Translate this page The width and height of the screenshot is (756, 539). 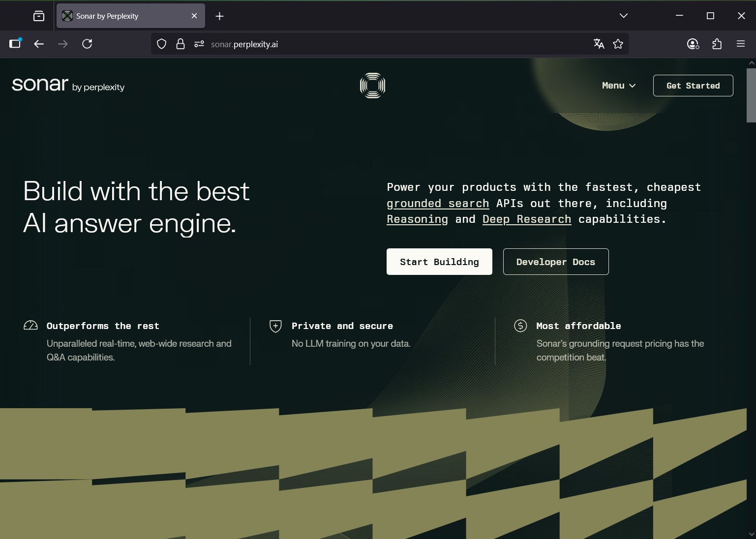pyautogui.click(x=599, y=44)
